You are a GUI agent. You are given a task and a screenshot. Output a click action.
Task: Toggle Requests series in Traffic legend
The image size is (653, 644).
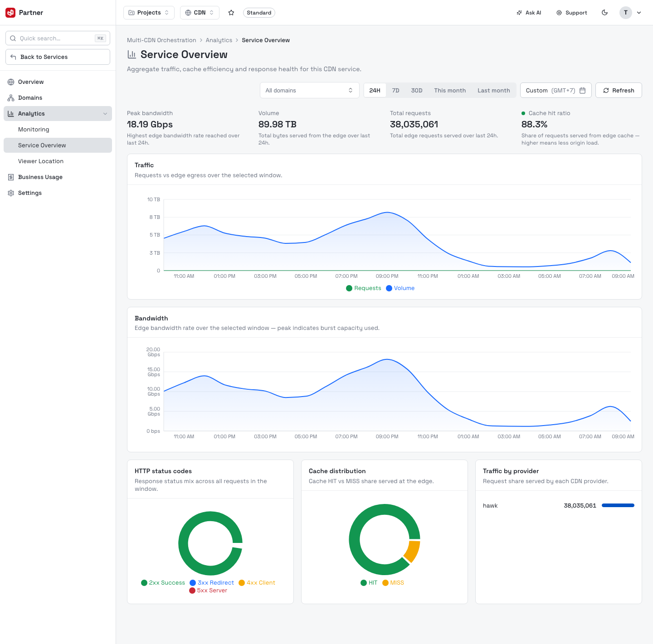[x=364, y=288]
